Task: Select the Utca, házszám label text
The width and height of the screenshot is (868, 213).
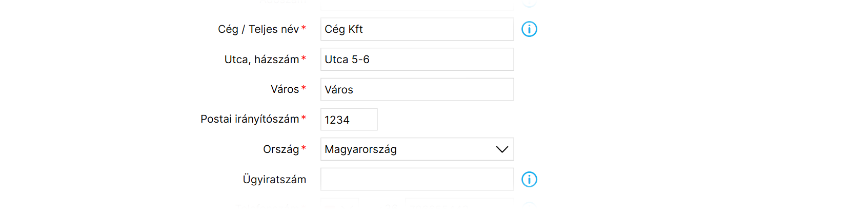Action: pos(261,60)
